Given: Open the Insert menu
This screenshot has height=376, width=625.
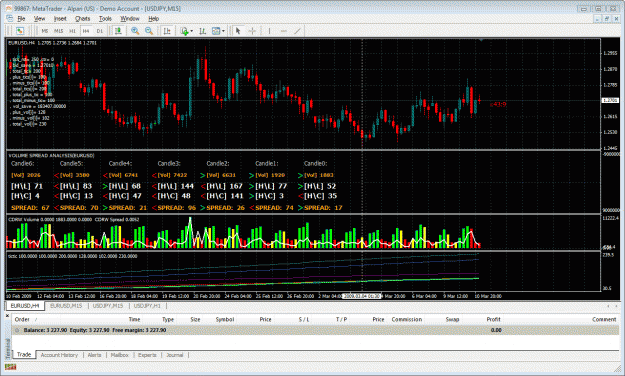Looking at the screenshot, I should 60,18.
